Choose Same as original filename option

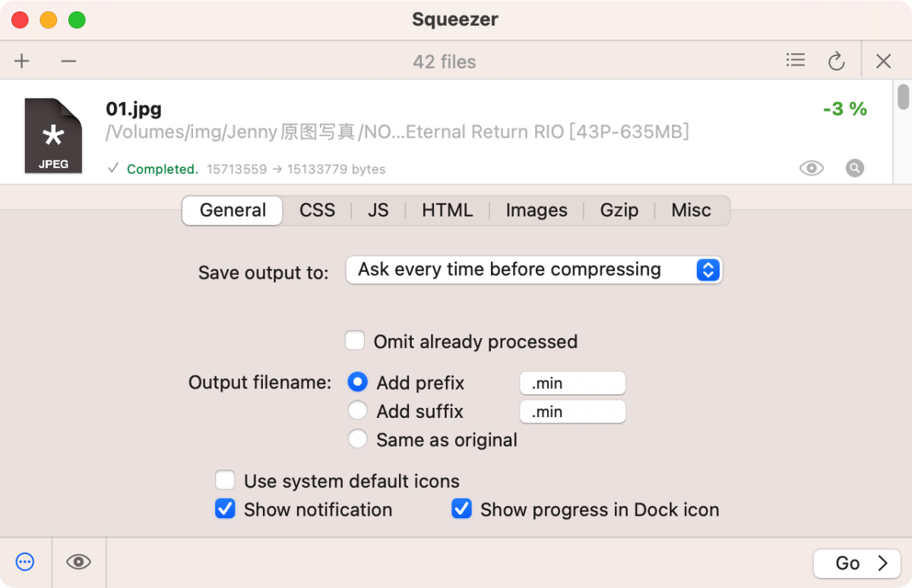pos(357,439)
